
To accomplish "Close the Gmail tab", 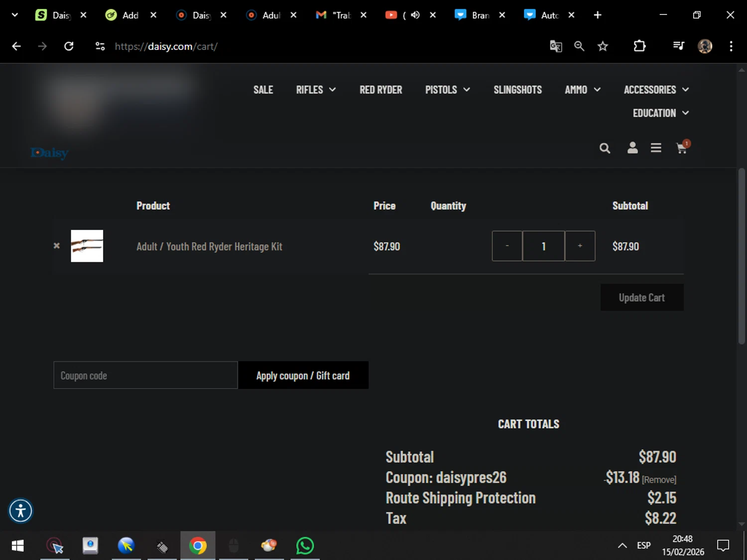I will [x=364, y=15].
